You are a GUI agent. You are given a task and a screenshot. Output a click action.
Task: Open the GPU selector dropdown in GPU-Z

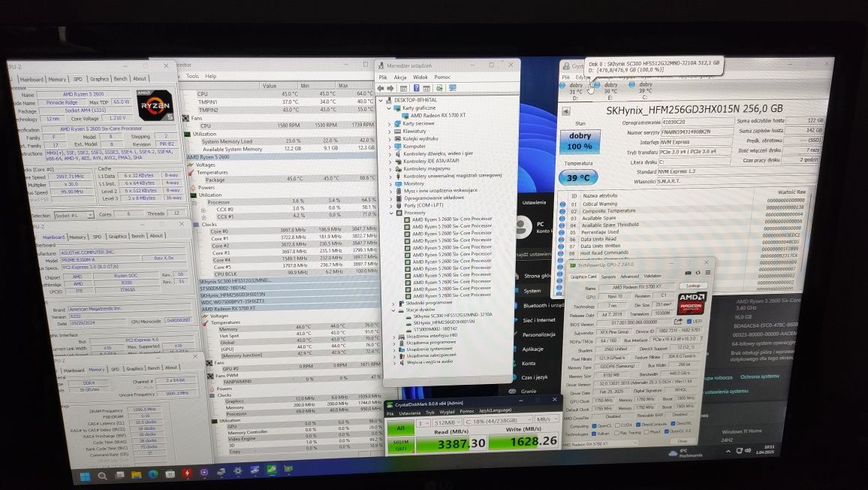click(601, 444)
